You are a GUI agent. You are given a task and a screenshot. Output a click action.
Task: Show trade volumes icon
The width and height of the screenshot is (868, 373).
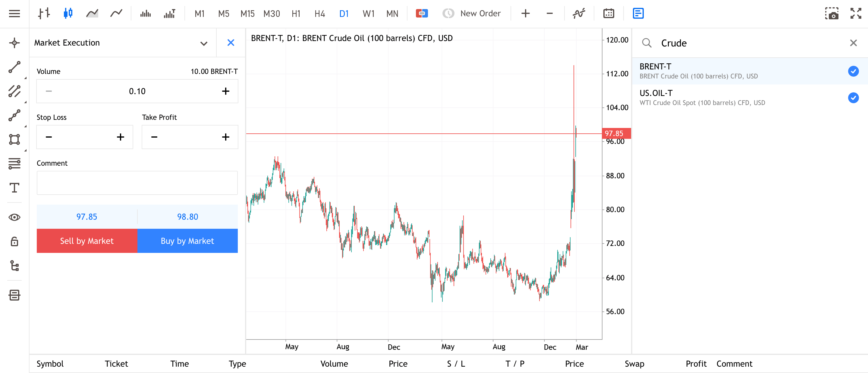169,14
